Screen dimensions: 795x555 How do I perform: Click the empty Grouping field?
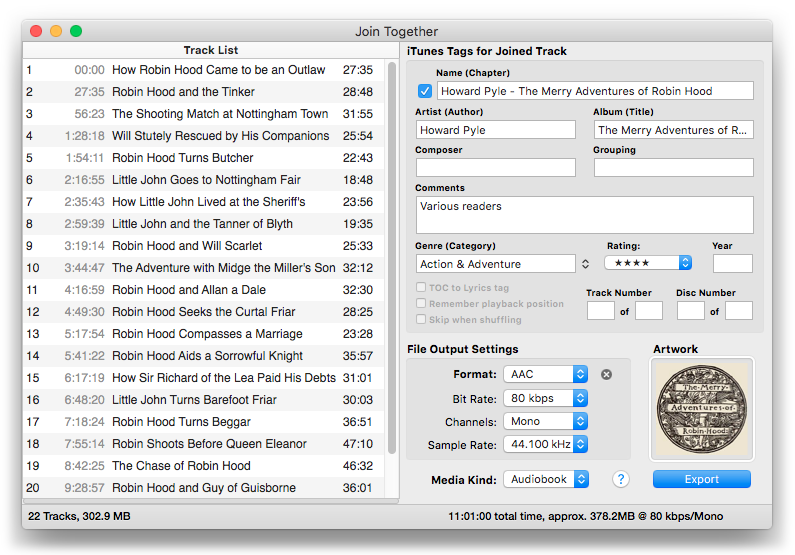tap(673, 167)
